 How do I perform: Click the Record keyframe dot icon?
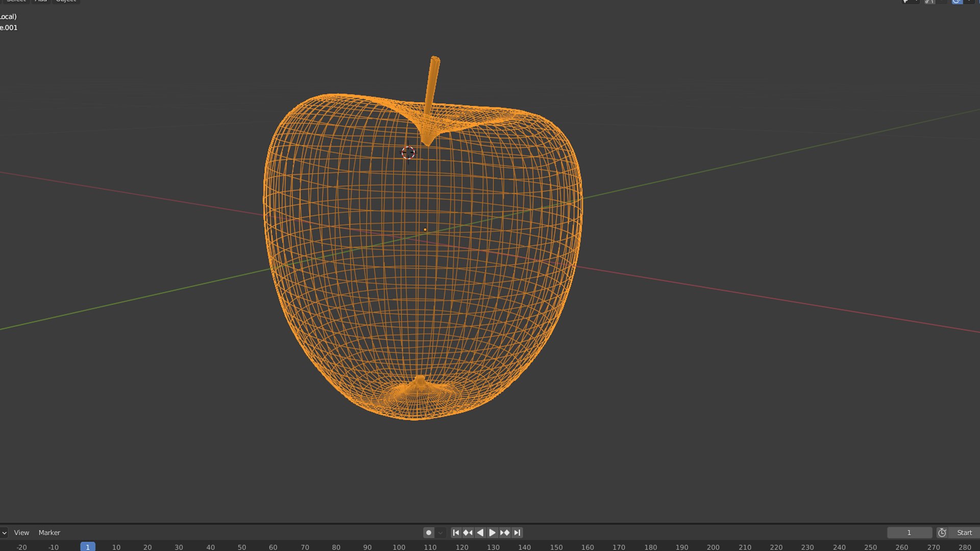tap(429, 532)
